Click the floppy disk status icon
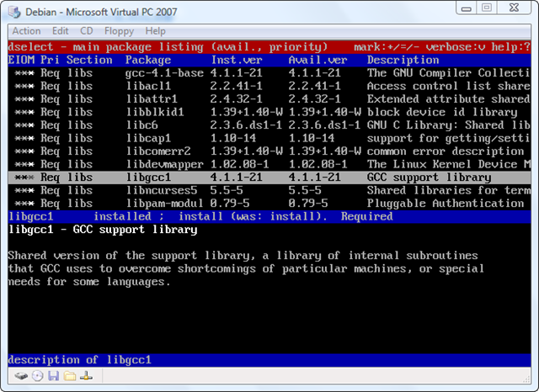This screenshot has width=539, height=392. click(x=54, y=376)
